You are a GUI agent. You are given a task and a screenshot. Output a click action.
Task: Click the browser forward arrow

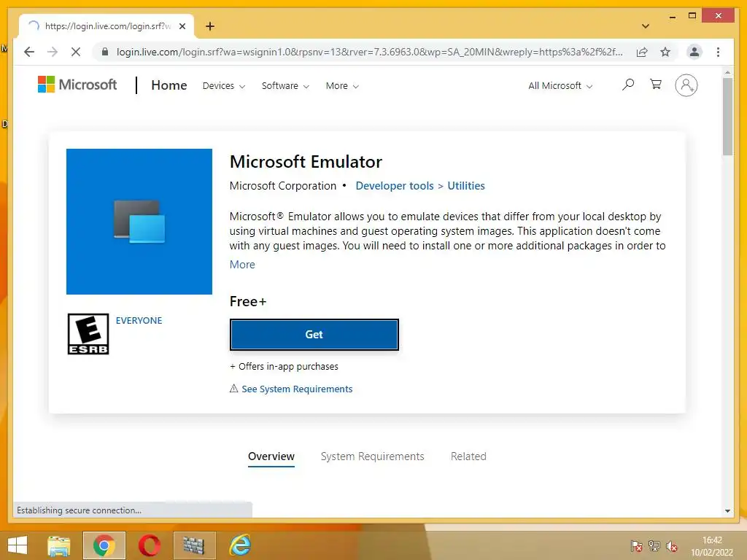coord(53,52)
